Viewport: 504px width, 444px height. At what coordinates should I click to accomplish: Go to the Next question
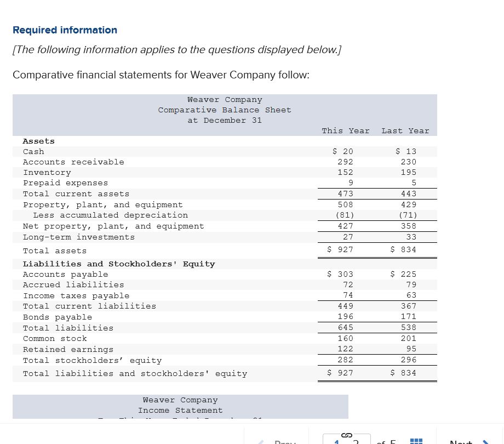tap(469, 442)
